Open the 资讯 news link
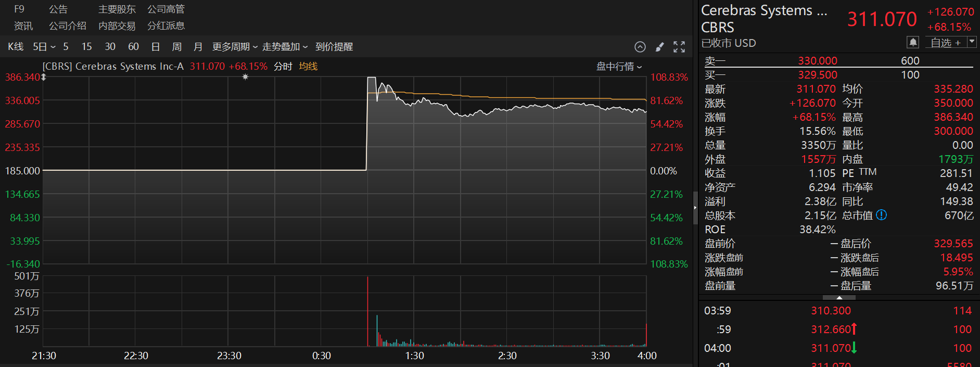Viewport: 980px width, 367px height. [23, 26]
